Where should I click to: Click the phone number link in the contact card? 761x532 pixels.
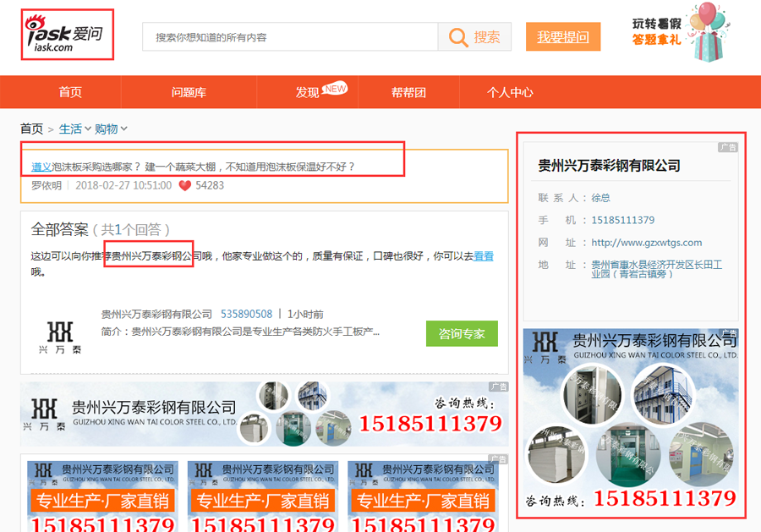tap(622, 221)
